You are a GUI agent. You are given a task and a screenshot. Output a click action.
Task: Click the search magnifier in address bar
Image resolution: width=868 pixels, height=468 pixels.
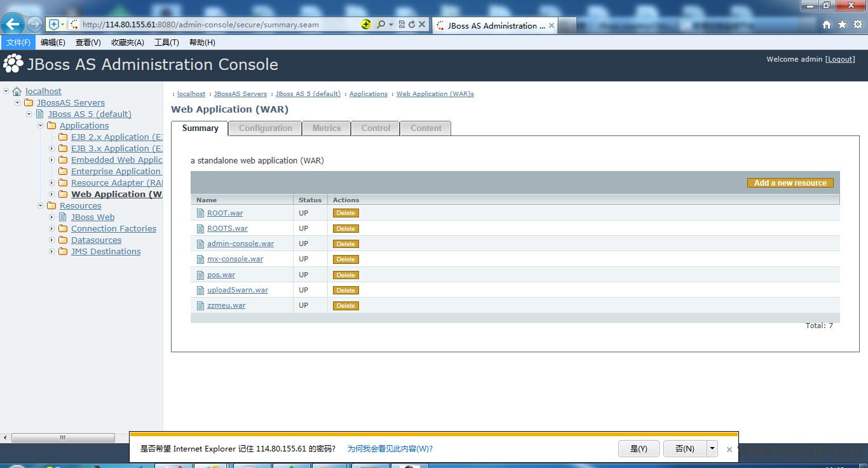(381, 24)
